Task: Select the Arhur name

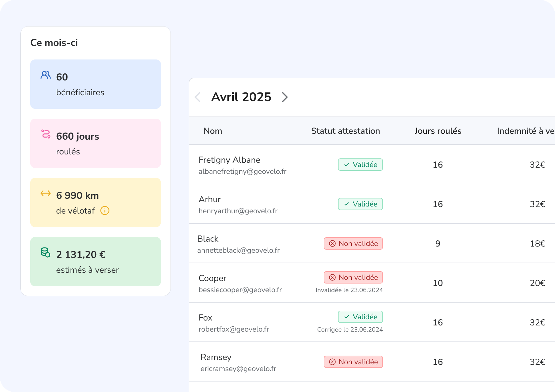Action: (210, 199)
